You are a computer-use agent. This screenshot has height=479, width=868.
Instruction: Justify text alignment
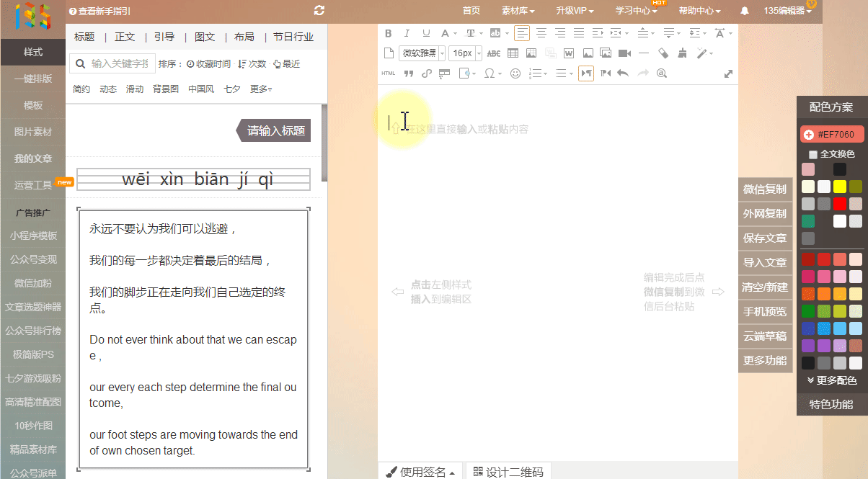[579, 33]
